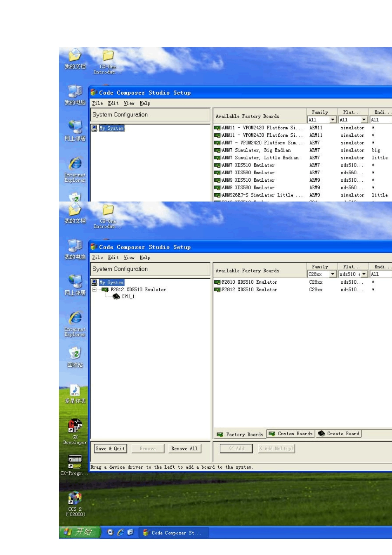Click the Save & Quit button
This screenshot has width=392, height=555.
[x=110, y=448]
